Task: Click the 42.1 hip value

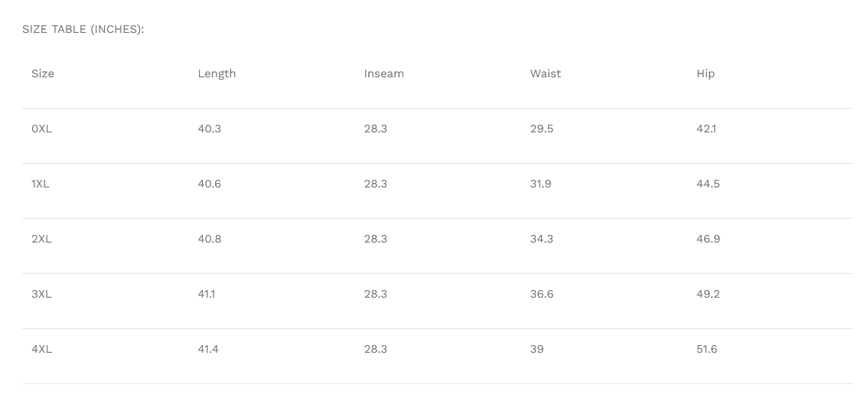Action: pyautogui.click(x=706, y=129)
